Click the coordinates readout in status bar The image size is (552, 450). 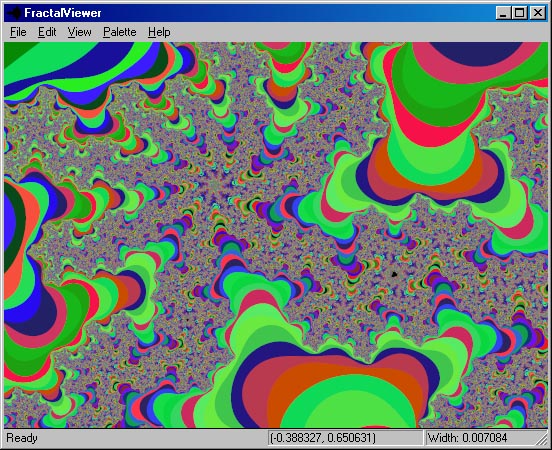[323, 438]
